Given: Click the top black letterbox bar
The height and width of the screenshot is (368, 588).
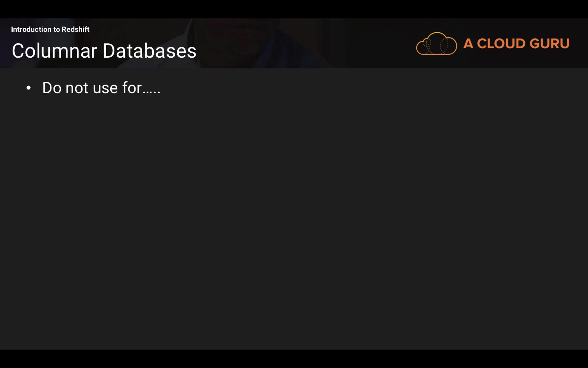Looking at the screenshot, I should point(294,9).
